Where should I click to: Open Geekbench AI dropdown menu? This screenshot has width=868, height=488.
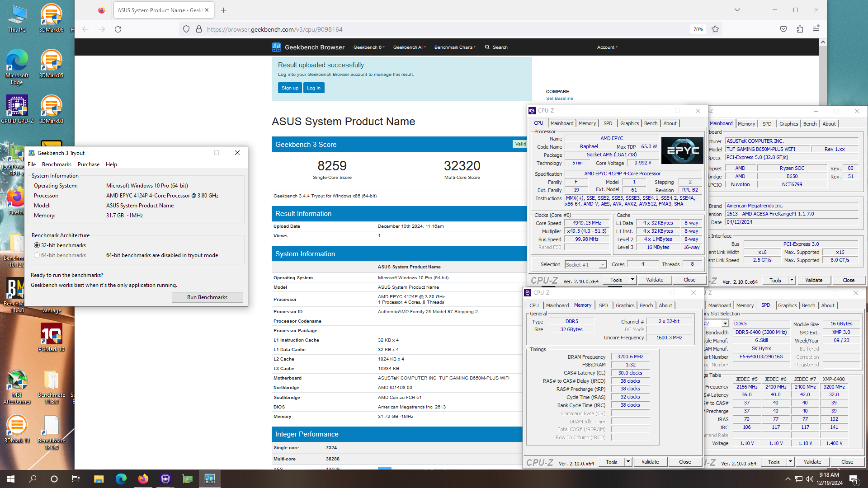(x=409, y=47)
